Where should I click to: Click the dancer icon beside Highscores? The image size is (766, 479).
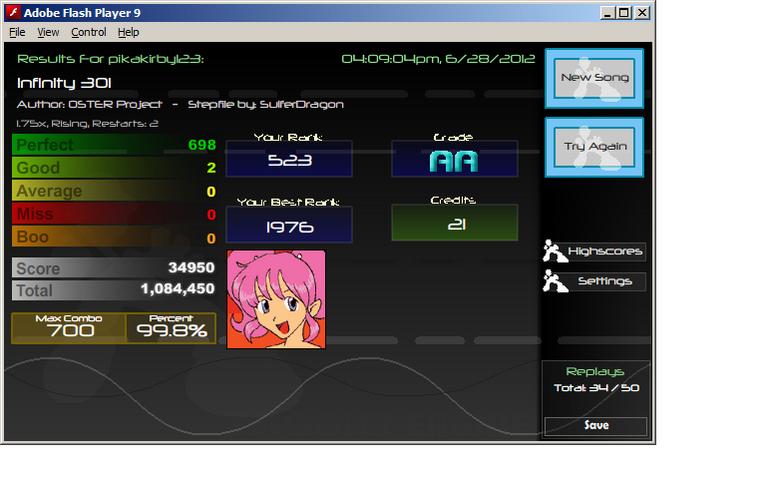coord(554,251)
